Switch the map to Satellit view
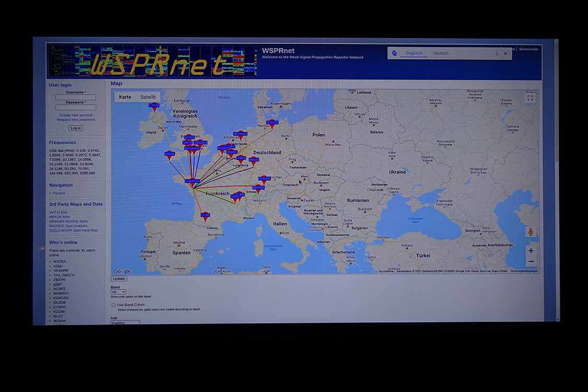 coord(148,97)
